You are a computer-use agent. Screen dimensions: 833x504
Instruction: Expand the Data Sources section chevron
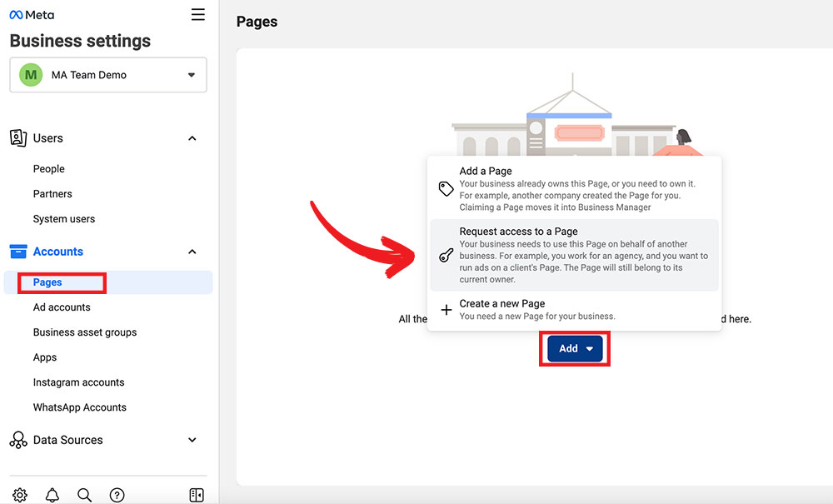(192, 440)
